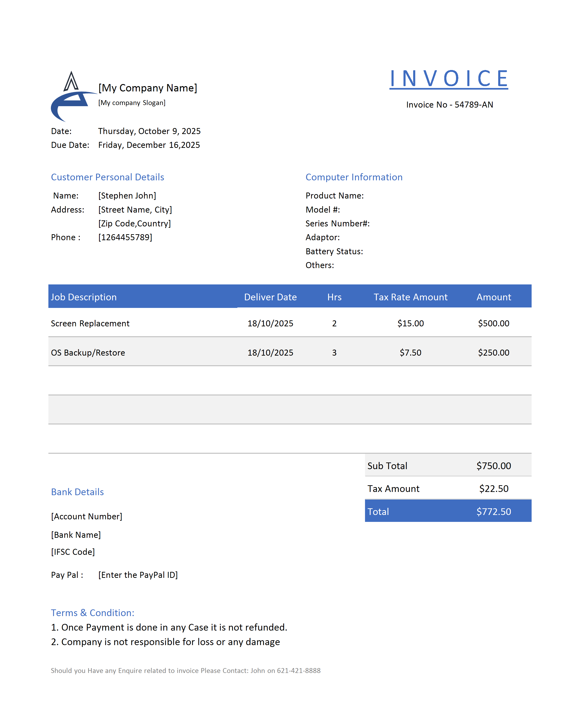
Task: Click OS Backup/Restore deliver date 18/10/2025
Action: point(270,353)
